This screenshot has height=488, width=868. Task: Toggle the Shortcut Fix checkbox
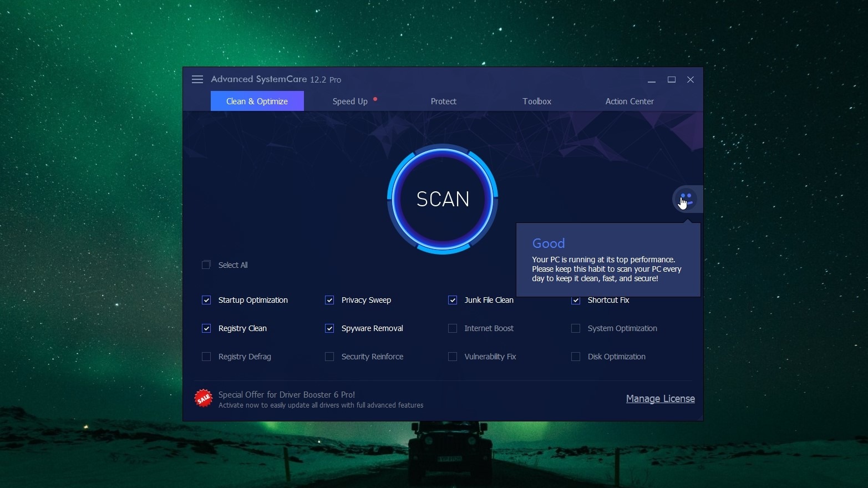point(576,301)
